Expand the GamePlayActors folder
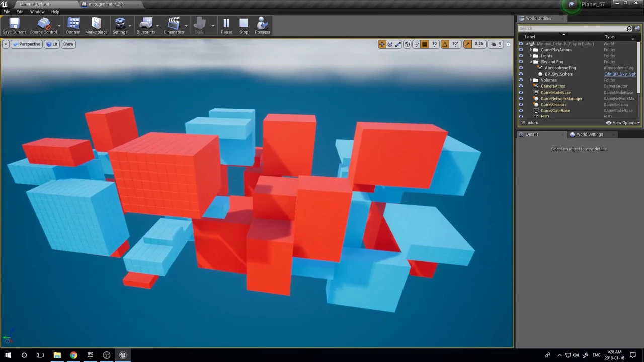Screen dimensions: 644x362 click(531, 50)
